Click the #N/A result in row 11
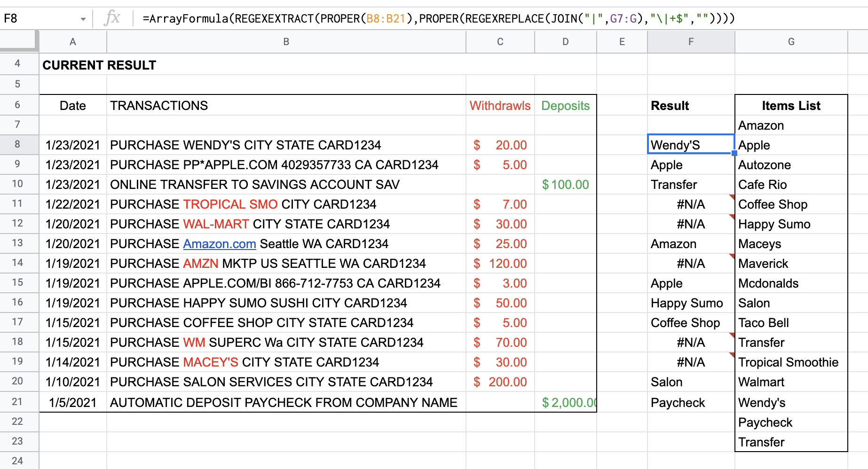This screenshot has width=868, height=469. 691,204
